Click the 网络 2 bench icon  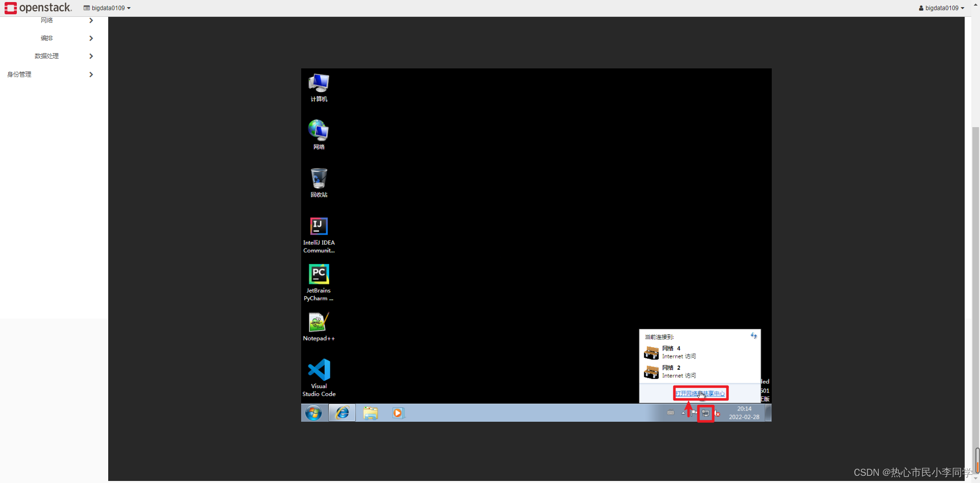(x=651, y=372)
